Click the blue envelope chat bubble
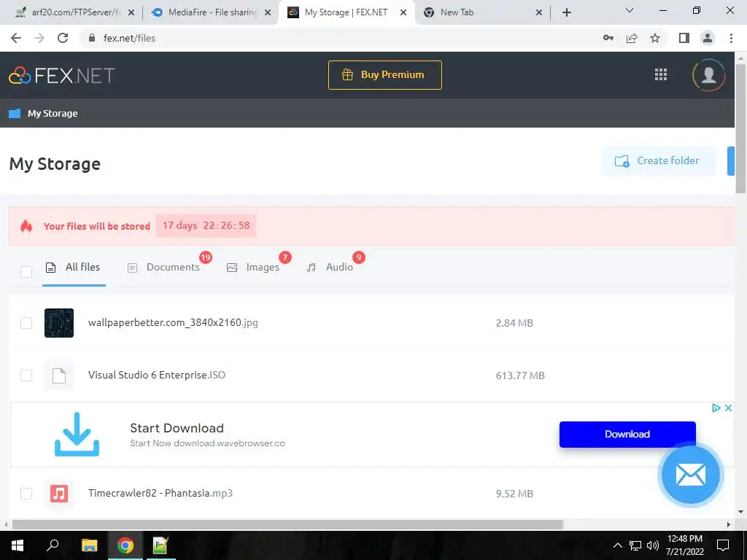747x560 pixels. pos(691,475)
